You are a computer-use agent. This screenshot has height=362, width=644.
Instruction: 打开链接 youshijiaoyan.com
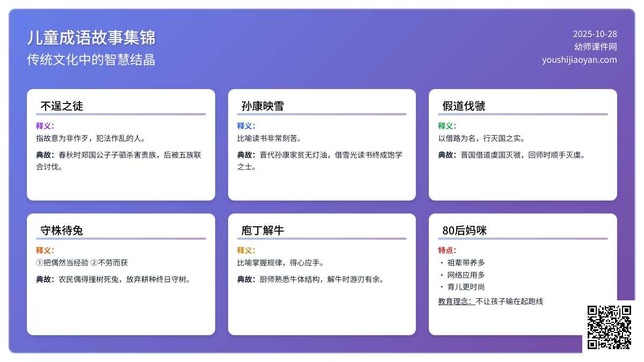pos(579,60)
